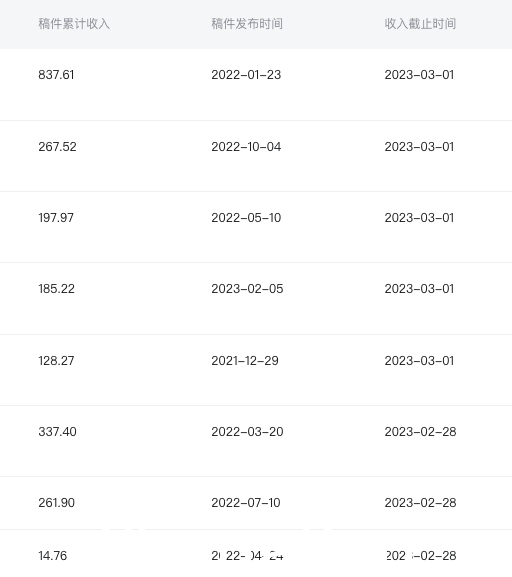Viewport: 512px width, 577px height.
Task: Click cutoff date in the 837.61 row
Action: (x=419, y=75)
